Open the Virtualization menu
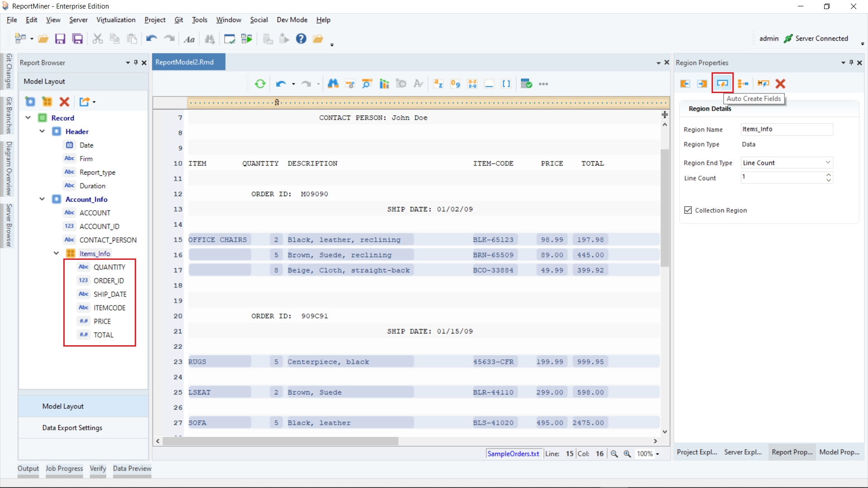 [116, 20]
